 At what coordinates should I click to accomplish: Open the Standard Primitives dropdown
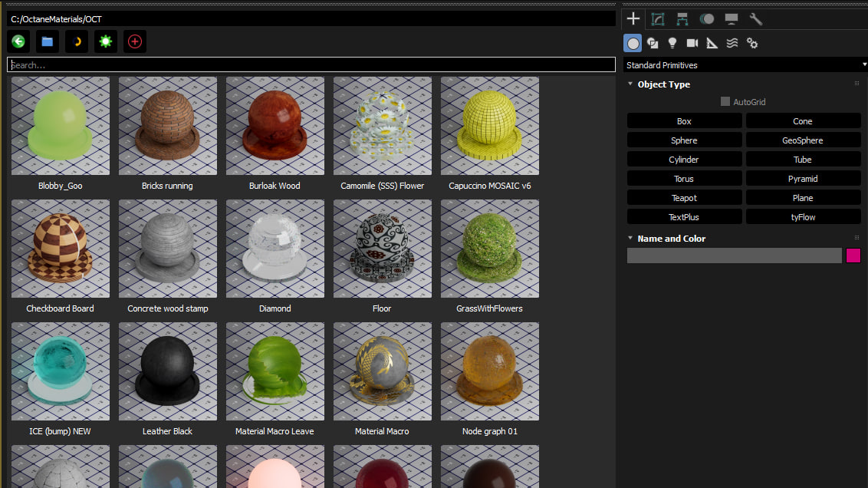coord(745,65)
